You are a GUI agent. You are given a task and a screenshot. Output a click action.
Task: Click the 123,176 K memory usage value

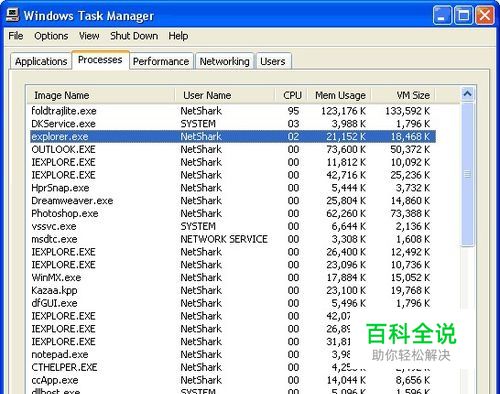click(x=343, y=111)
